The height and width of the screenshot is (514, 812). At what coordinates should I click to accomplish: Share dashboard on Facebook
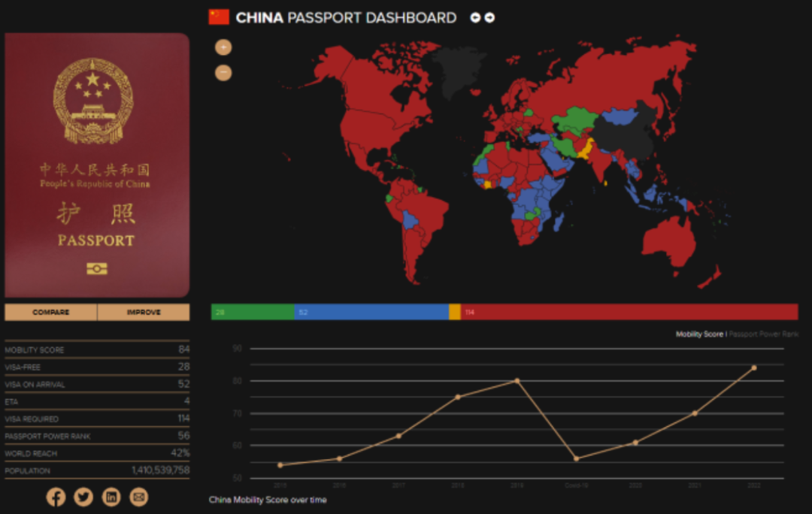56,497
